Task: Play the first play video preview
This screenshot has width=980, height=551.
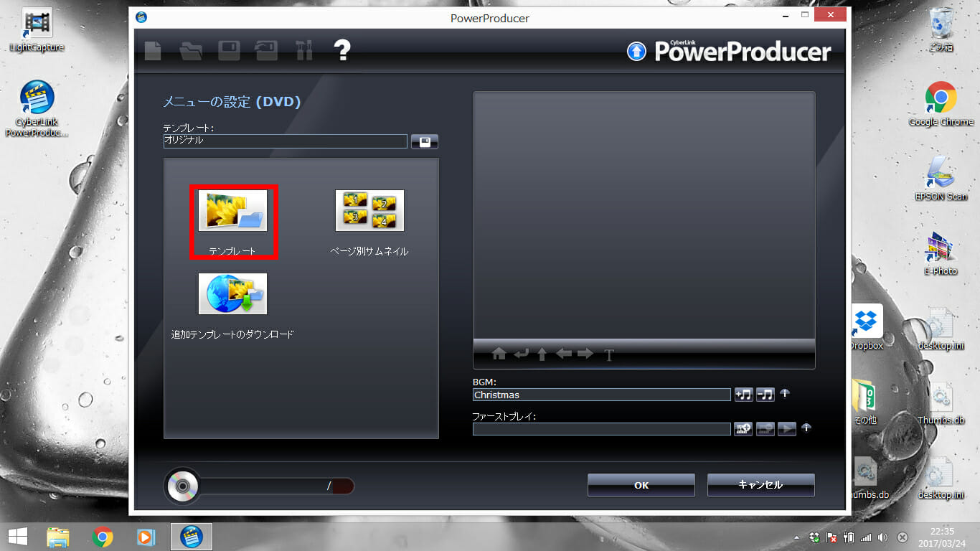Action: click(787, 429)
